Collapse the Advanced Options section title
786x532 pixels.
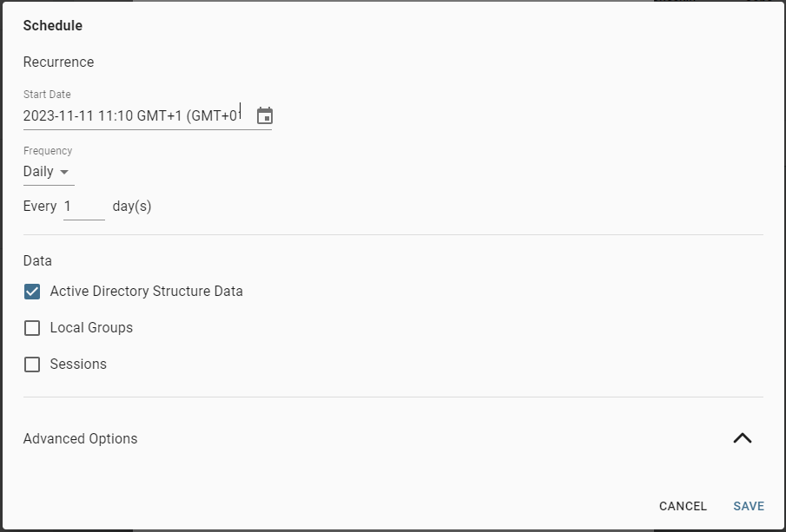pos(80,439)
